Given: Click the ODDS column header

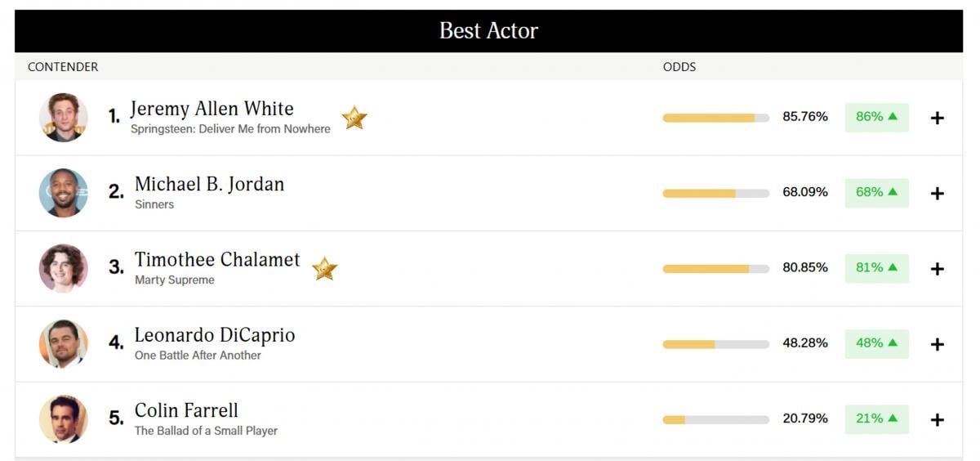Looking at the screenshot, I should pos(679,67).
